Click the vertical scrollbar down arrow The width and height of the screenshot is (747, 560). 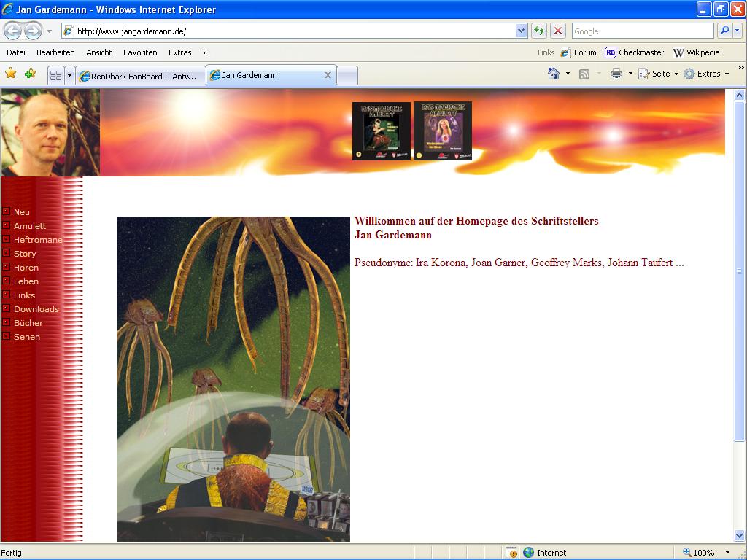coord(740,536)
